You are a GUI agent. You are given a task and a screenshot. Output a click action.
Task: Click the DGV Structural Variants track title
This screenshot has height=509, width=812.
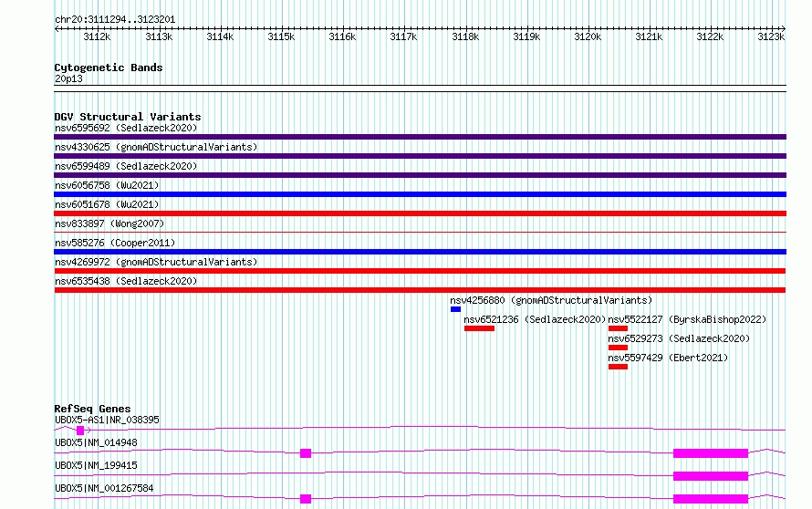click(128, 117)
